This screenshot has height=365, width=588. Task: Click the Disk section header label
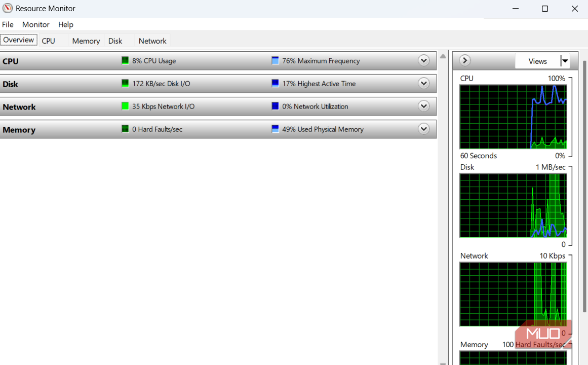click(10, 84)
